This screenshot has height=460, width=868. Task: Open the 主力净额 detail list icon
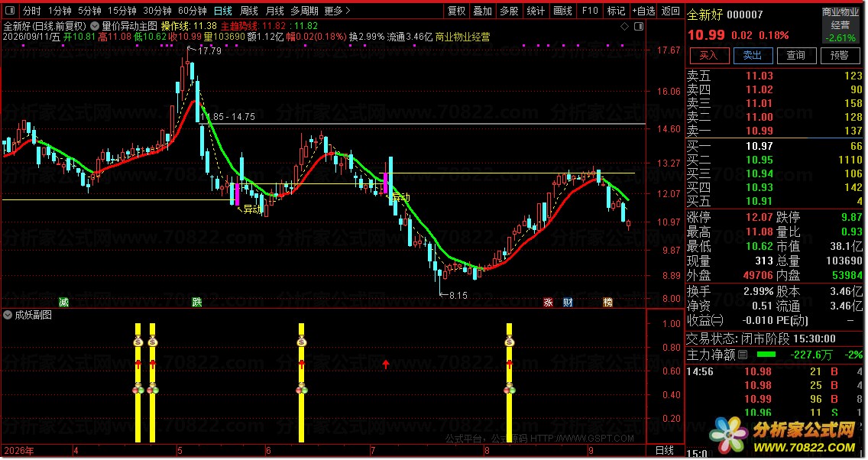(x=743, y=355)
